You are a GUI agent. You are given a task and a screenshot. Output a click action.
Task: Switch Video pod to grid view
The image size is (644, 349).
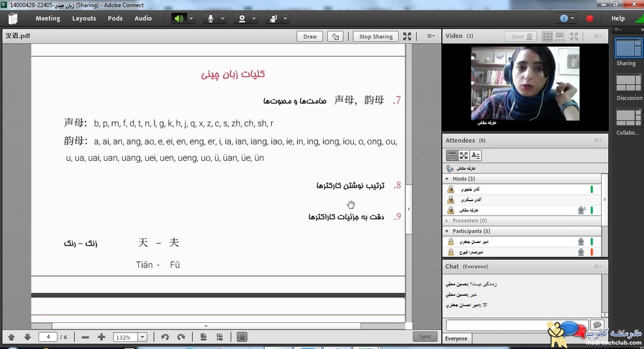coord(548,36)
